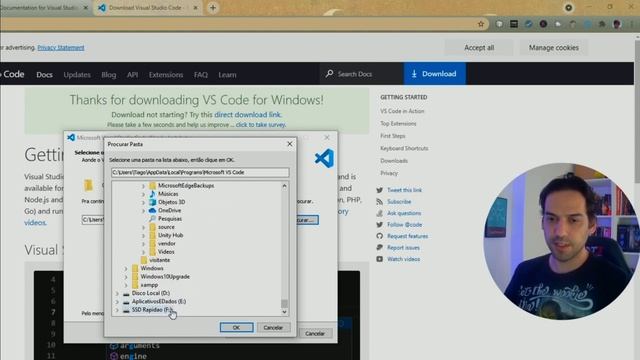
Task: Click the direct download link
Action: click(247, 115)
